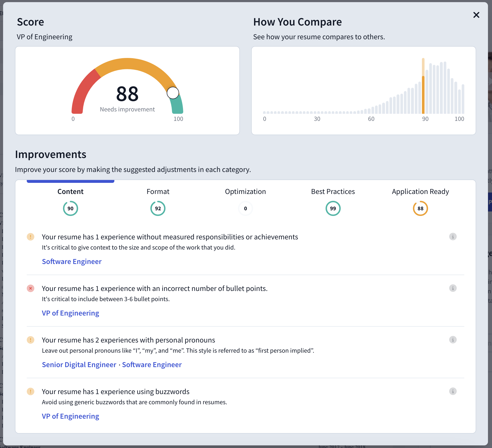Viewport: 492px width, 448px height.
Task: Open info icon for personal pronouns issue
Action: point(453,340)
